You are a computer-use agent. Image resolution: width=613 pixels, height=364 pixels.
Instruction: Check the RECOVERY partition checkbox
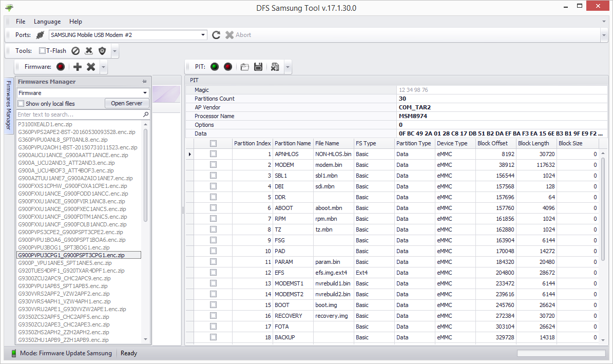(x=213, y=316)
